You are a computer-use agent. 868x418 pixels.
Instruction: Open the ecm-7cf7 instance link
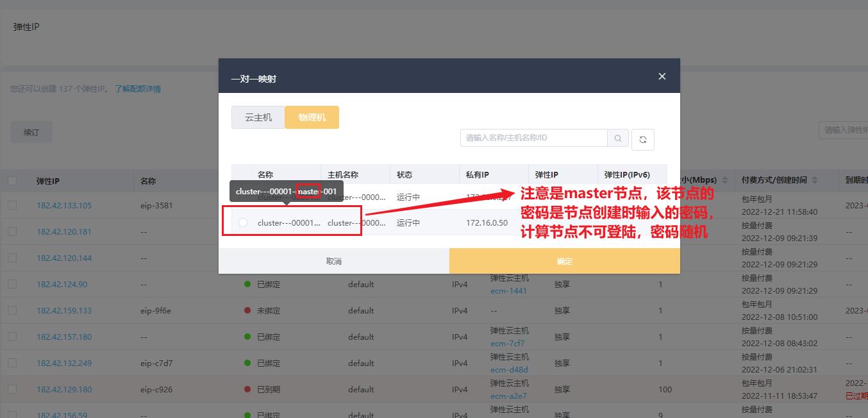tap(508, 343)
